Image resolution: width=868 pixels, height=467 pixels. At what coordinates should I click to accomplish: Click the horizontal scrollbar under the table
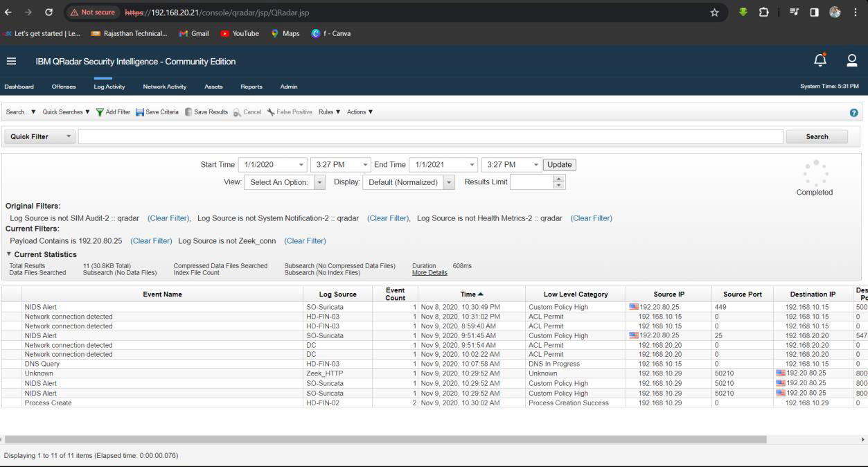coord(385,439)
